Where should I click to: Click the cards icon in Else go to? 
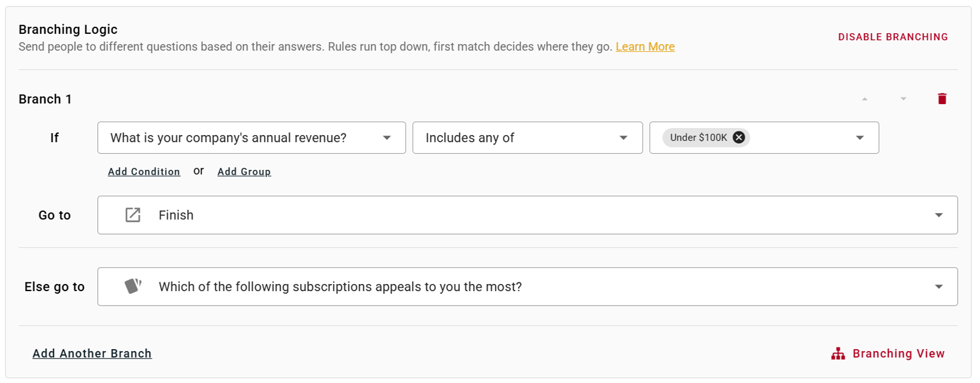(x=133, y=286)
